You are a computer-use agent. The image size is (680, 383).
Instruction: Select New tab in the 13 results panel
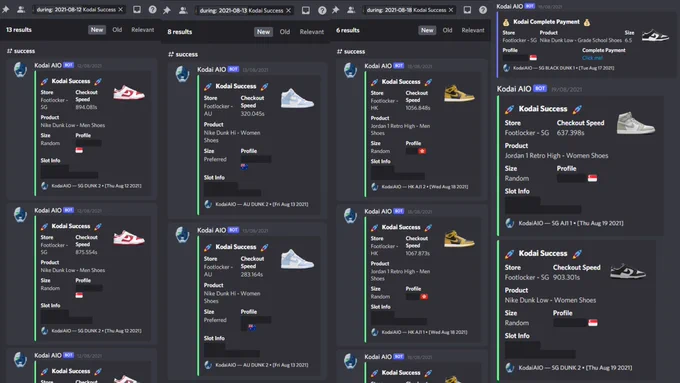click(x=97, y=29)
